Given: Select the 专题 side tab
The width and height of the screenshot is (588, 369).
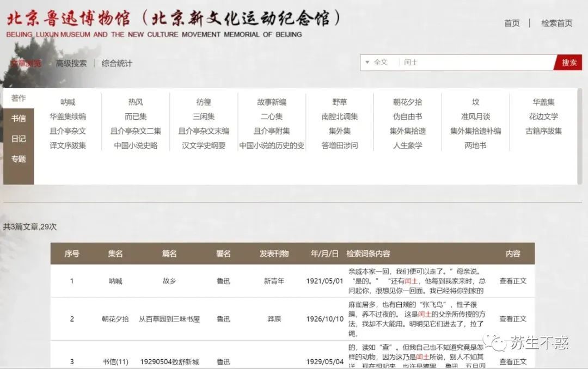Looking at the screenshot, I should point(19,159).
